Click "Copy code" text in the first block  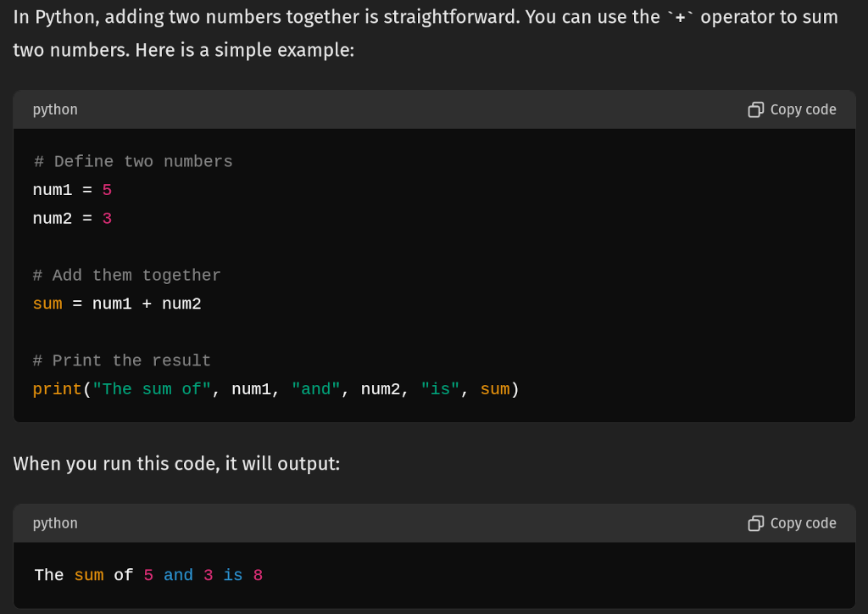804,109
